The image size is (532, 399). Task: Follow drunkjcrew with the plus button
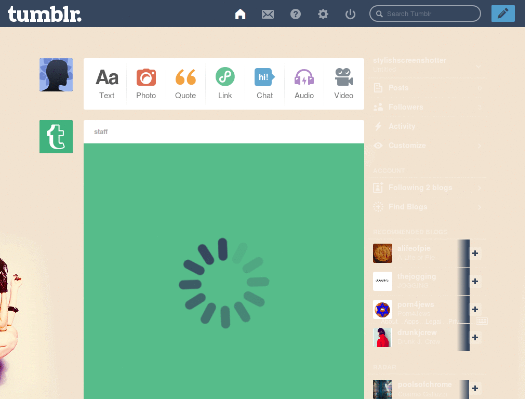click(475, 337)
